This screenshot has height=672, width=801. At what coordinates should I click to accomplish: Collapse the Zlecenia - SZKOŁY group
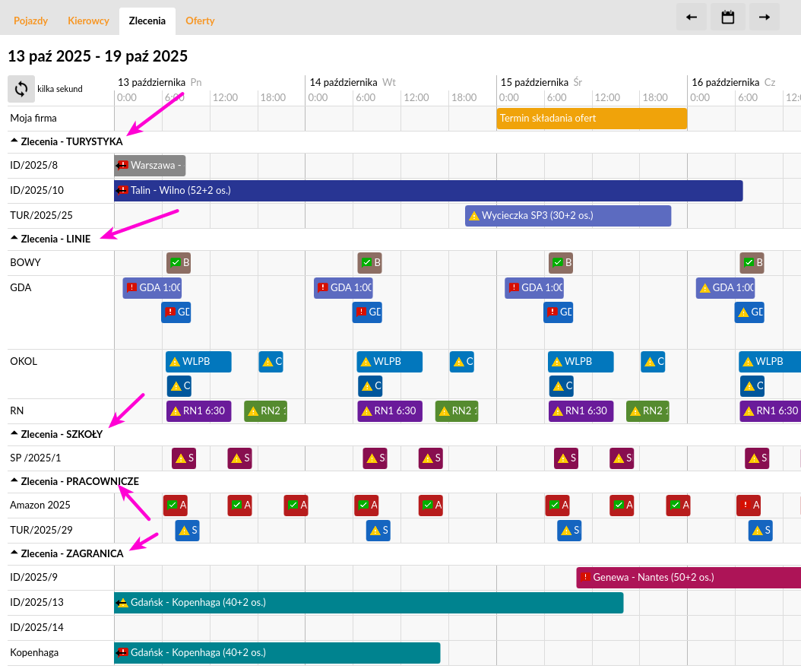(x=14, y=433)
